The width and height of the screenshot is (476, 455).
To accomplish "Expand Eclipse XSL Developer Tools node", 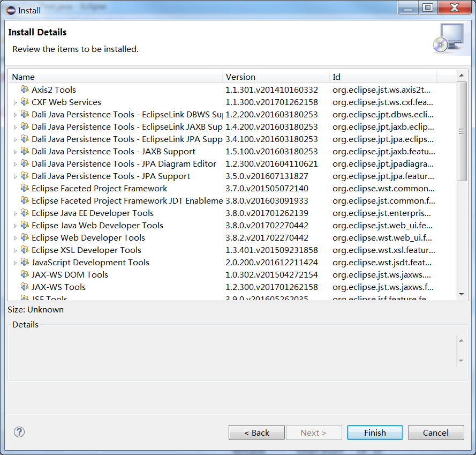I will coord(15,250).
